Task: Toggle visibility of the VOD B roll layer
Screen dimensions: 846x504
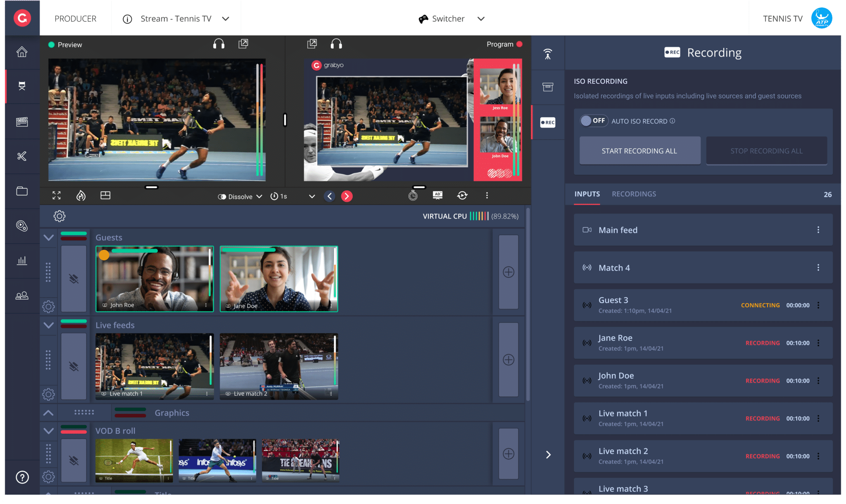Action: pyautogui.click(x=74, y=460)
